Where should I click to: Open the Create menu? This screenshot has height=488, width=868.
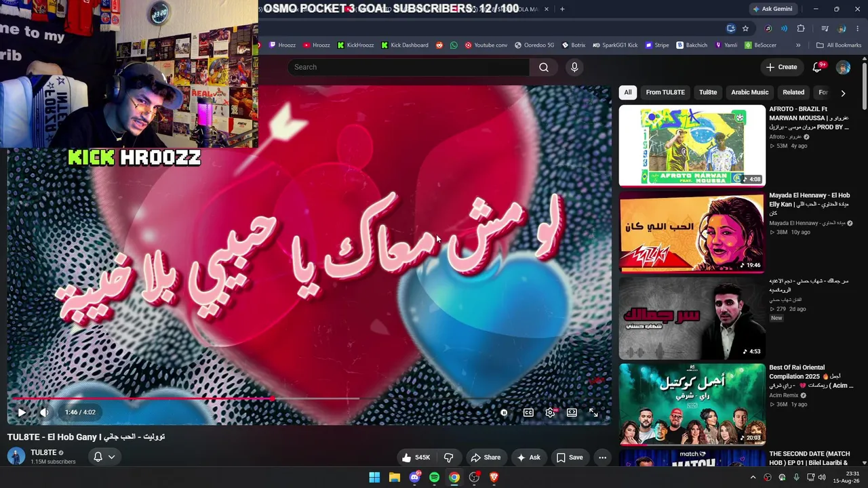coord(781,67)
